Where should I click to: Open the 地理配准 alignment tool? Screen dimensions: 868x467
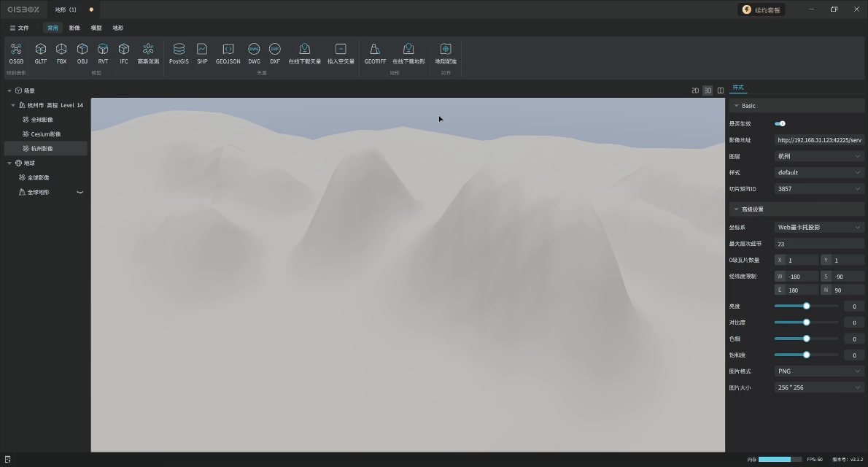(446, 50)
